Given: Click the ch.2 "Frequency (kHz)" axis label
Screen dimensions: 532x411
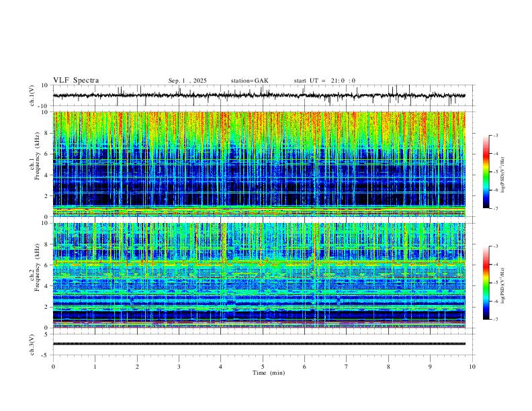Looking at the screenshot, I should coord(37,267).
